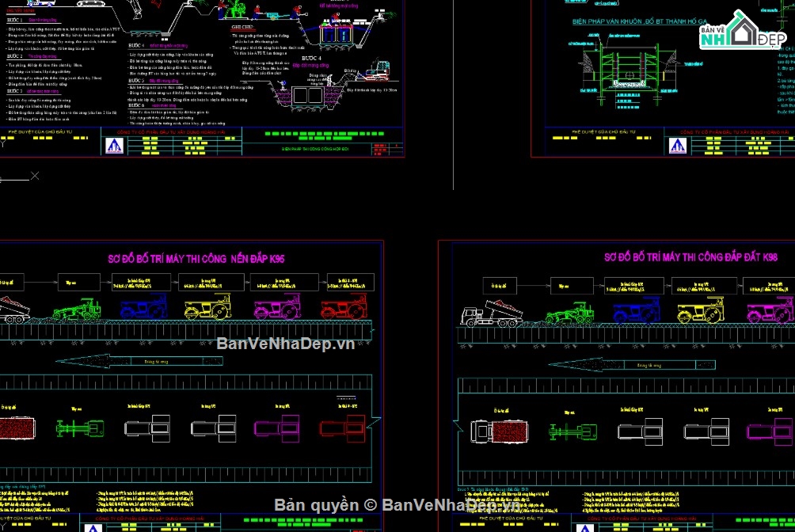
Task: Select the green grader plan view on K95 sheet
Action: [80, 428]
